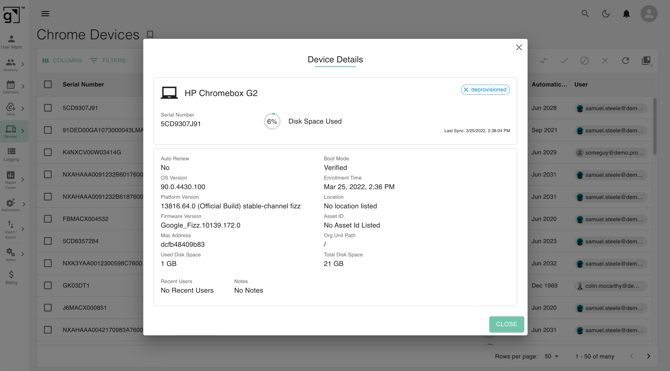
Task: Click the search magnifier icon
Action: (585, 14)
